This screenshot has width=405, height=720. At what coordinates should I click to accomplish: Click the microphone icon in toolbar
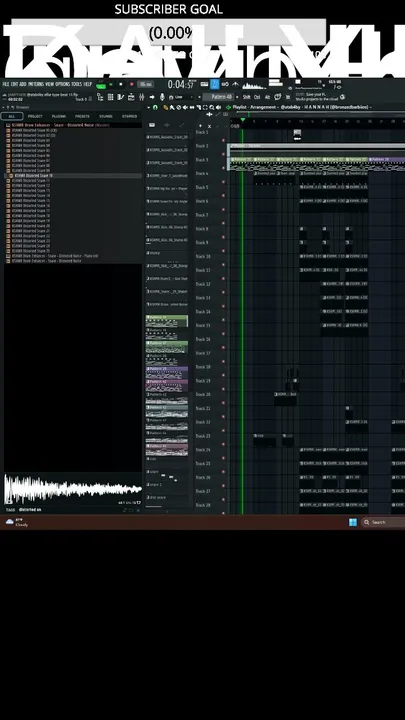point(162,97)
